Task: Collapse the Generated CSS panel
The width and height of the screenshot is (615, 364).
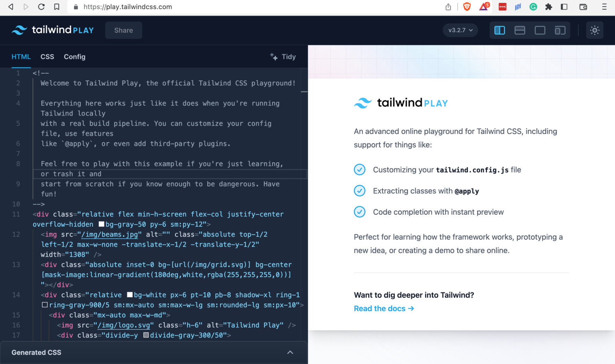Action: tap(290, 352)
